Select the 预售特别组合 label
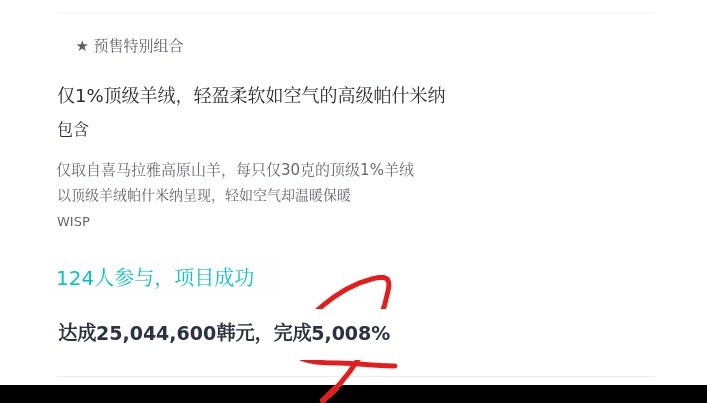 pyautogui.click(x=138, y=46)
